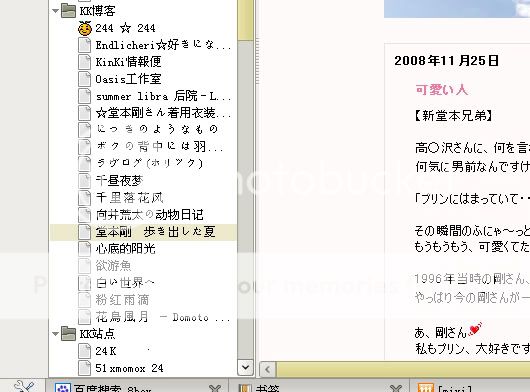Open the KinKi情報便 bookmark
Viewport: 530px width, 392px height.
(128, 62)
